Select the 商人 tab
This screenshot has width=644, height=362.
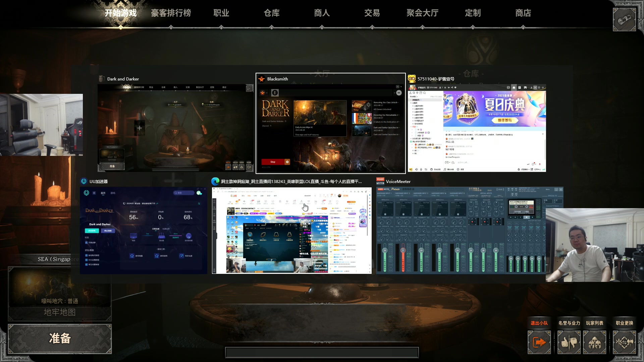point(322,13)
